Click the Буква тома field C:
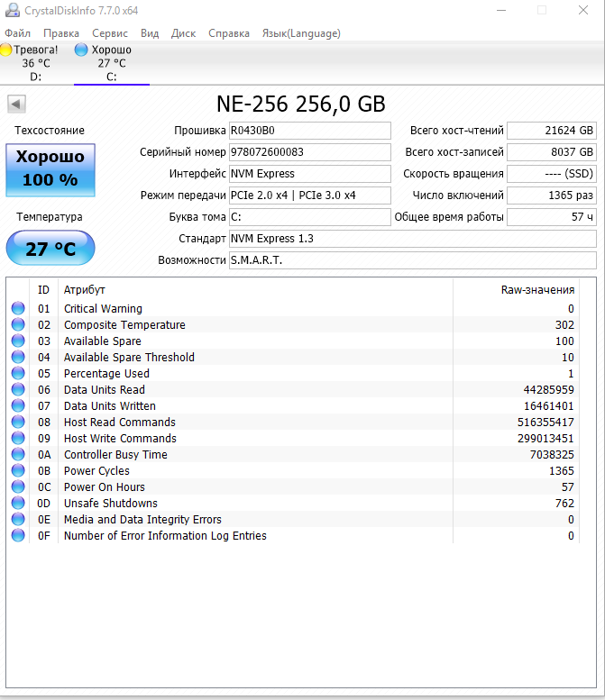 click(x=310, y=217)
